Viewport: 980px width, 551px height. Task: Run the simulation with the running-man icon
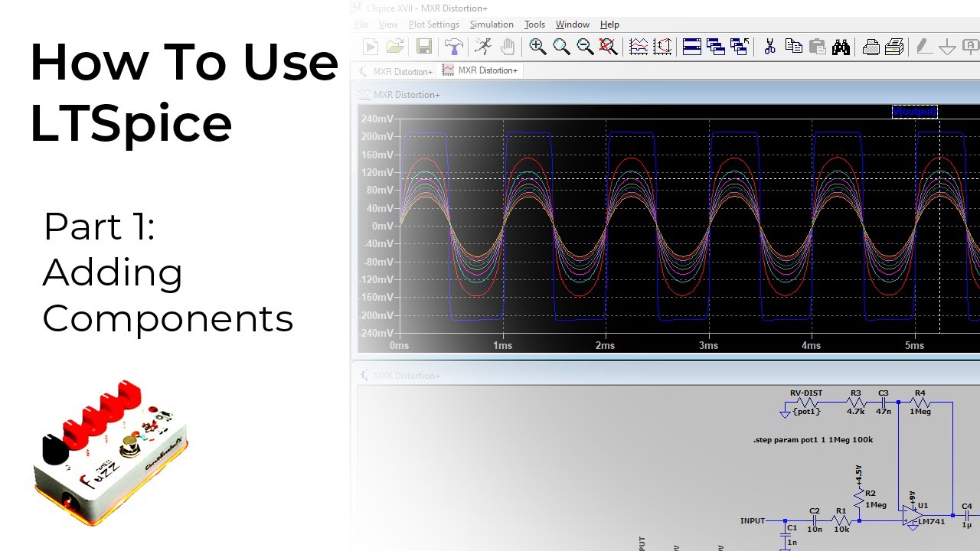[483, 47]
